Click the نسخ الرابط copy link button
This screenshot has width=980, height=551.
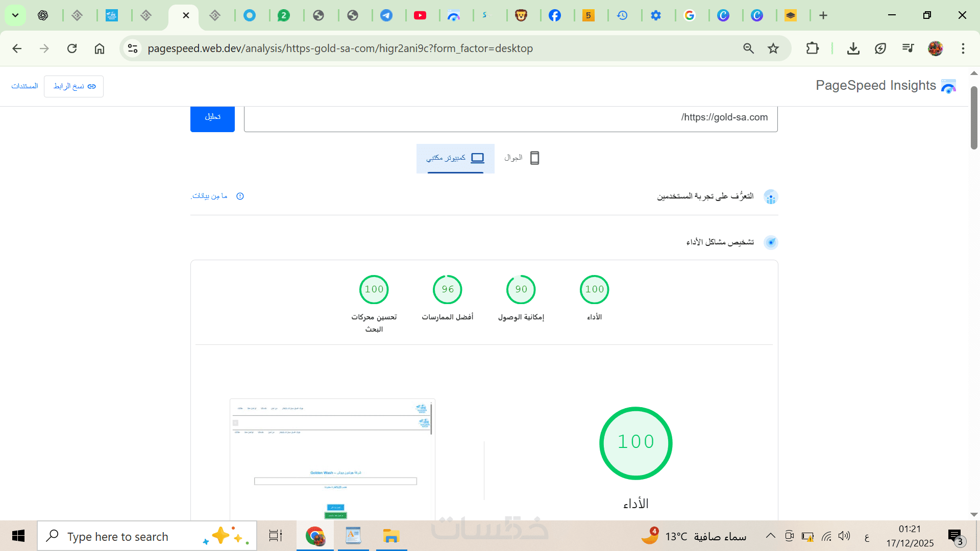tap(74, 86)
